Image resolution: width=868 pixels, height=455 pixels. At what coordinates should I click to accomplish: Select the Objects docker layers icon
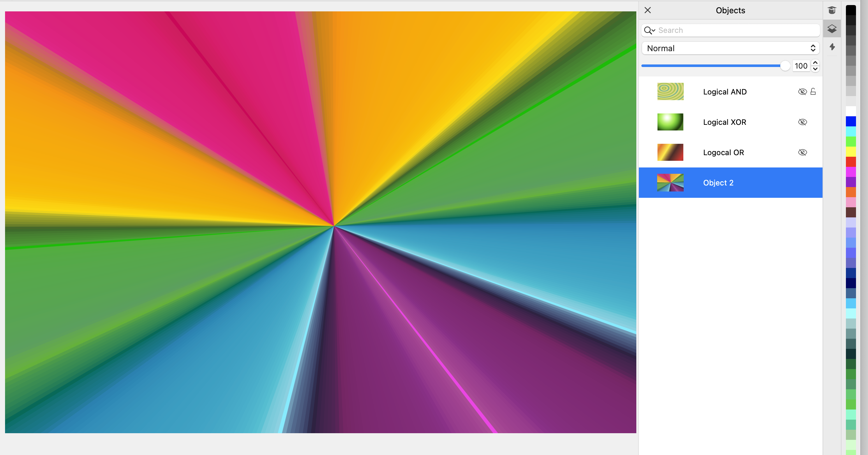(832, 29)
